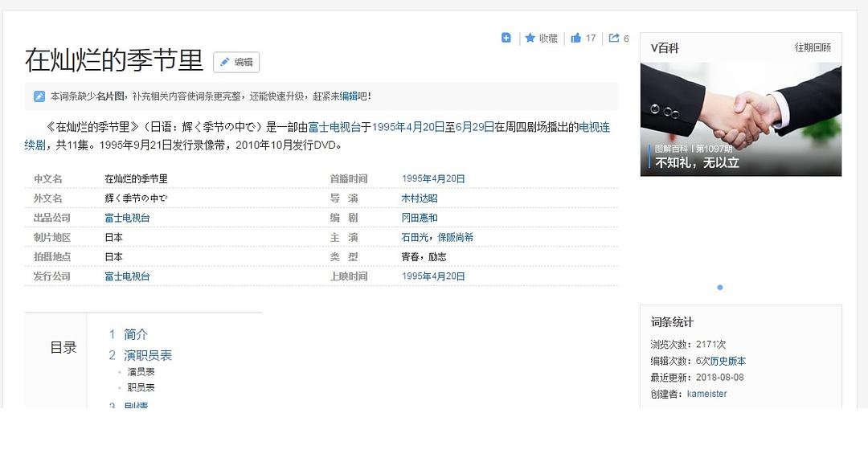Click director link 木村达昭
Viewport: 868px width, 454px height.
(x=420, y=198)
